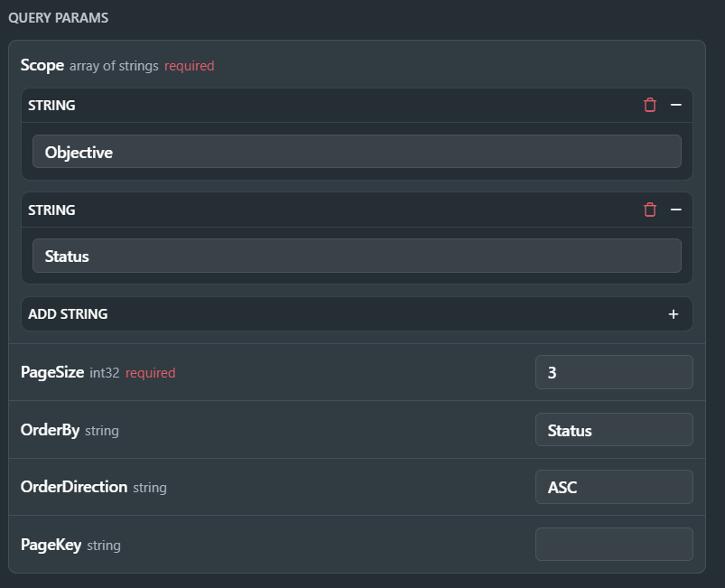This screenshot has height=588, width=725.
Task: Click the ADD STRING button
Action: coord(357,314)
